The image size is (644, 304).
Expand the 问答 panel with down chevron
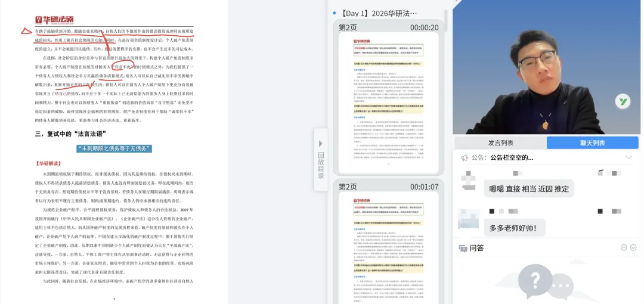633,247
